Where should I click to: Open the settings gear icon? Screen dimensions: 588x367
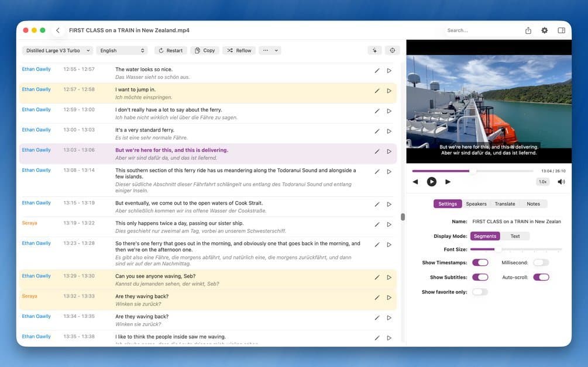click(545, 30)
